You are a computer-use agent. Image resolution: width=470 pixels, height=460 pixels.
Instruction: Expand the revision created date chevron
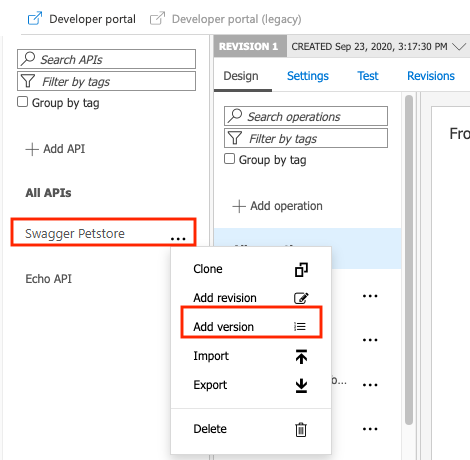(459, 47)
